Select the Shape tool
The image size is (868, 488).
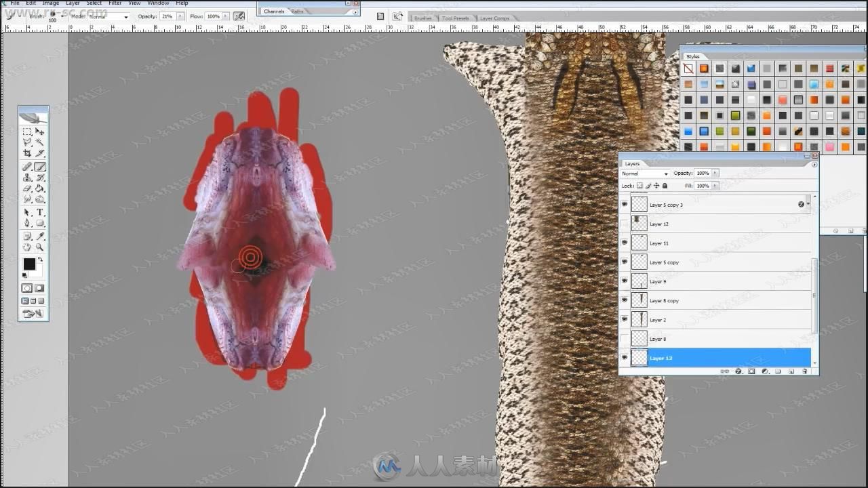(40, 223)
